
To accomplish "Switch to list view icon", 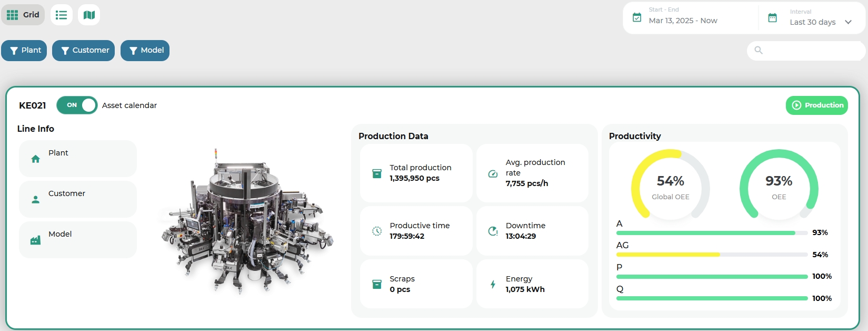I will point(62,15).
